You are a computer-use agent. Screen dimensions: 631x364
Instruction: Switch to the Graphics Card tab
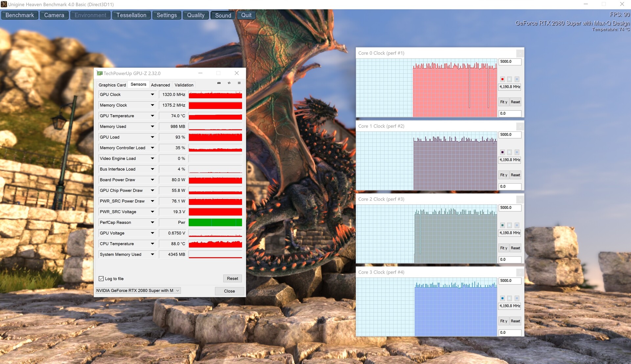click(x=112, y=85)
